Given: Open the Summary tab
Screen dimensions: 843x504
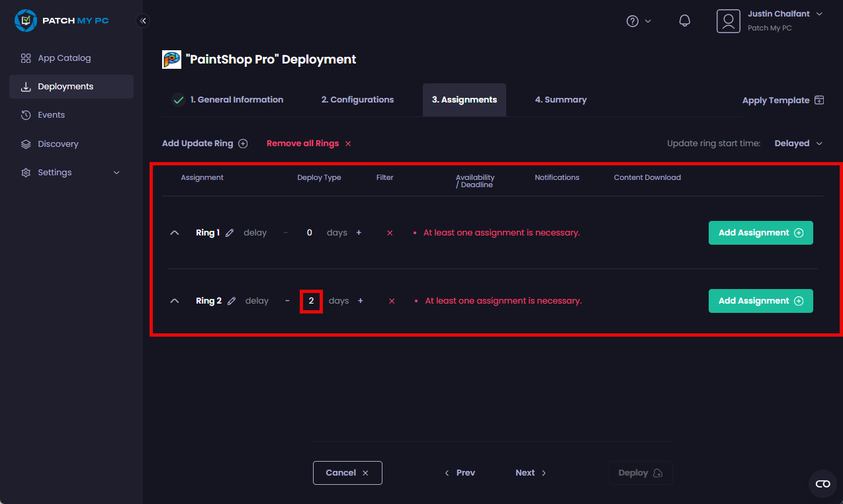Looking at the screenshot, I should tap(560, 99).
